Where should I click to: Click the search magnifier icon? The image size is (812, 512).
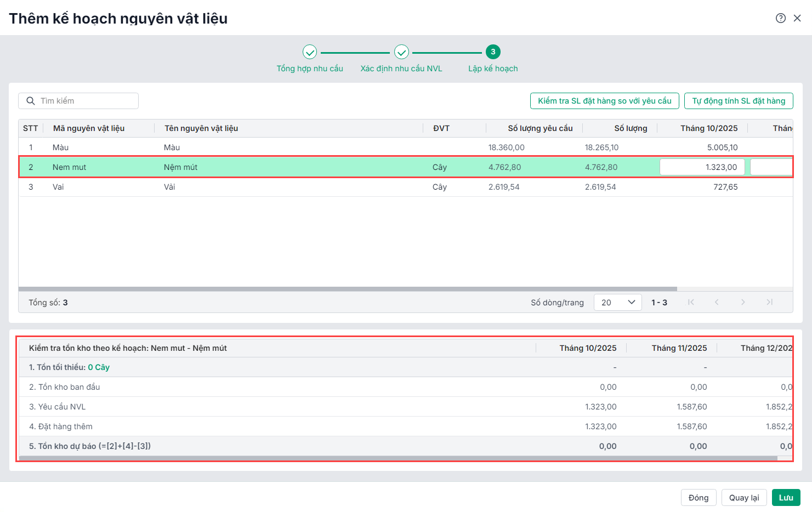[x=31, y=101]
